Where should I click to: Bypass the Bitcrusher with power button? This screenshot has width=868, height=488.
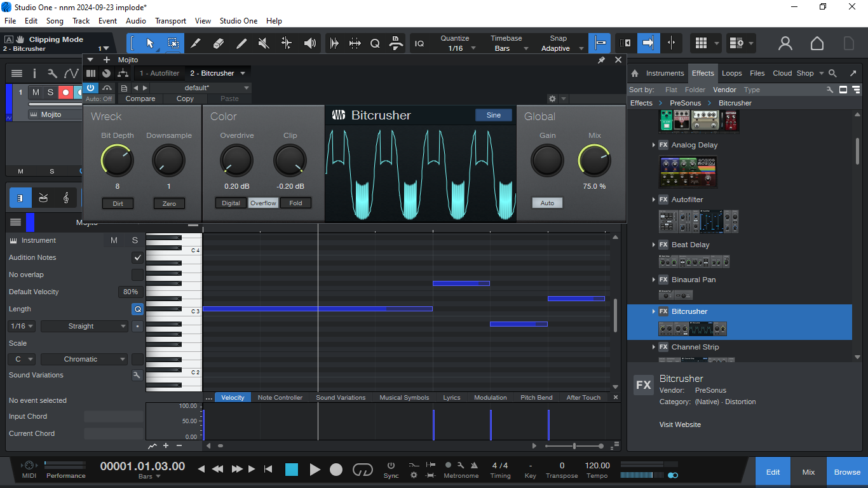click(91, 88)
